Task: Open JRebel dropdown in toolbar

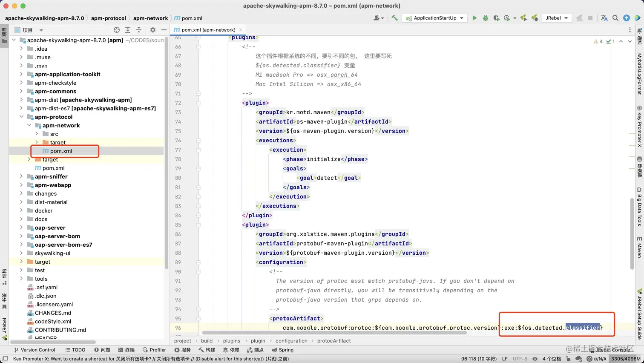Action: 556,18
